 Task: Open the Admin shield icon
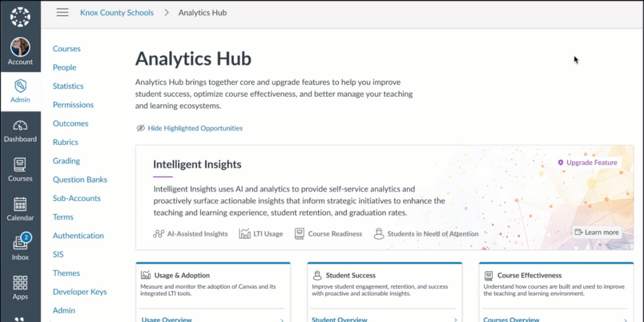(20, 86)
